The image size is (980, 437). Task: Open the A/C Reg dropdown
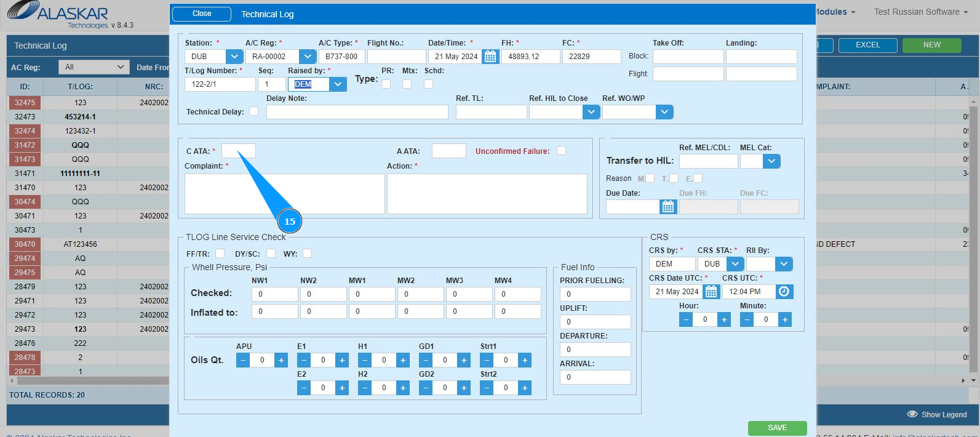pos(308,57)
